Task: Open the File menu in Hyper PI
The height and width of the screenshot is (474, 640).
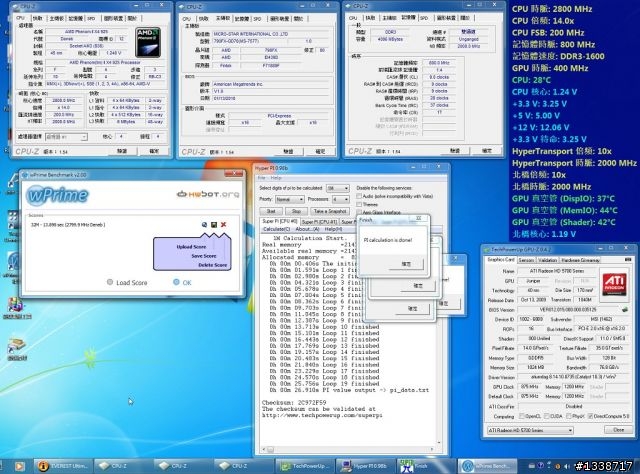Action: pos(261,178)
